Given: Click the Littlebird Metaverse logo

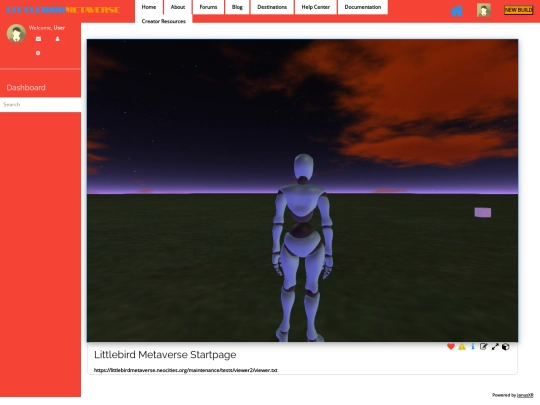Looking at the screenshot, I should tap(63, 10).
